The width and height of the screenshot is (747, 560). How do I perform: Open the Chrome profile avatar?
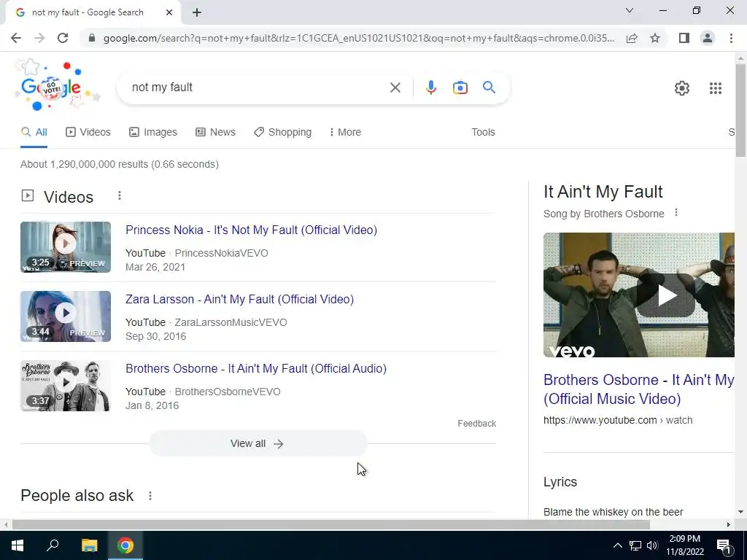pyautogui.click(x=708, y=38)
